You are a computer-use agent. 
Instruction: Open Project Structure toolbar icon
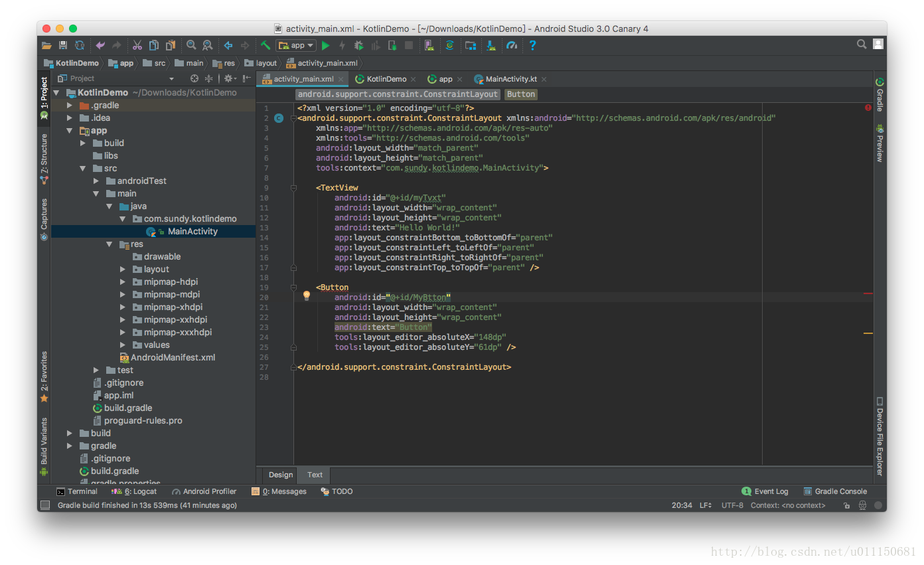click(x=471, y=46)
